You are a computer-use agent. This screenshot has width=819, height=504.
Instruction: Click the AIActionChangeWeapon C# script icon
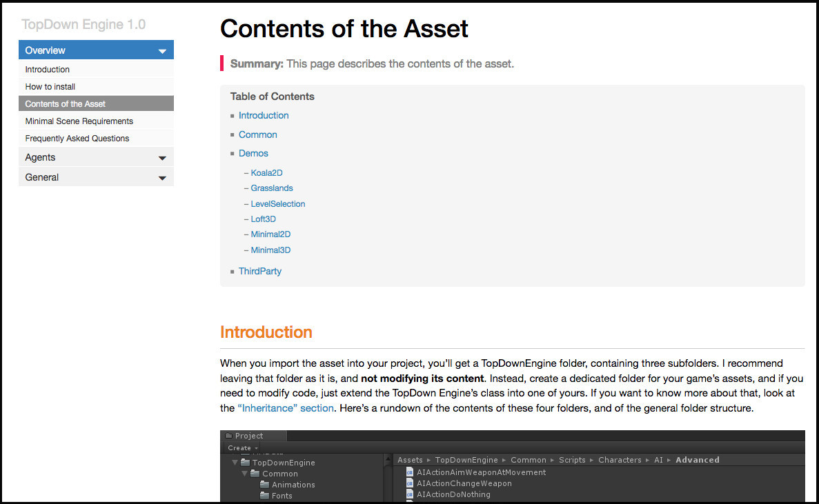point(410,483)
